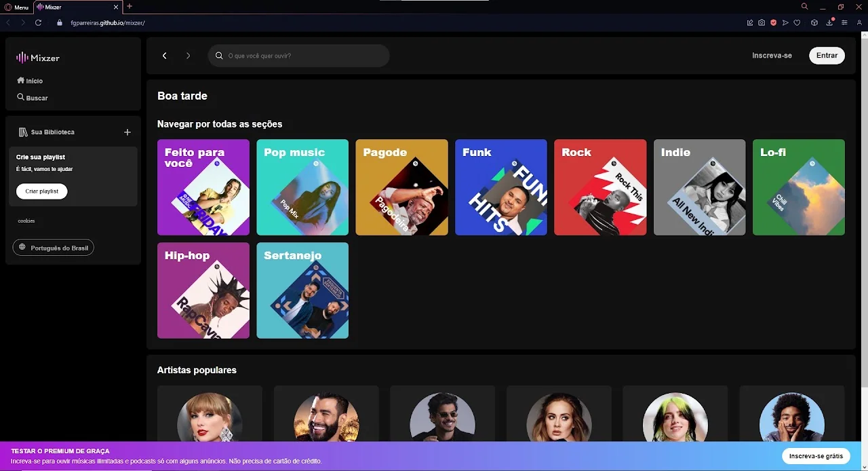Screen dimensions: 868x471
Task: Select the curly-haired artist on blue background
Action: tap(792, 417)
